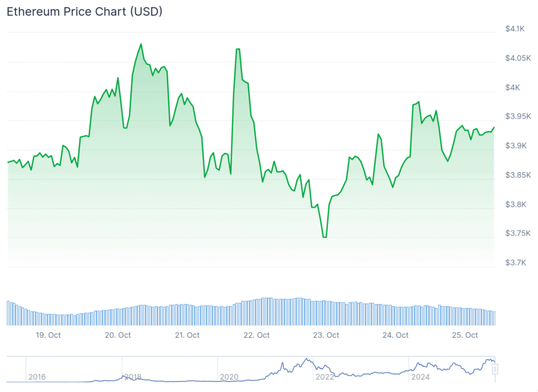Click 2022 on the overview timeline
The image size is (538, 392).
click(x=325, y=377)
